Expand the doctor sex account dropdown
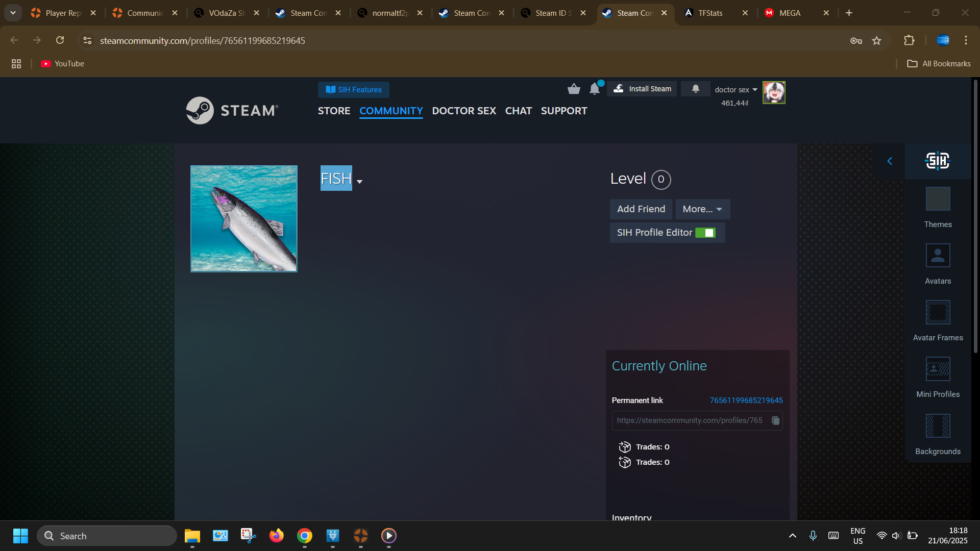Viewport: 980px width, 551px height. pyautogui.click(x=736, y=90)
